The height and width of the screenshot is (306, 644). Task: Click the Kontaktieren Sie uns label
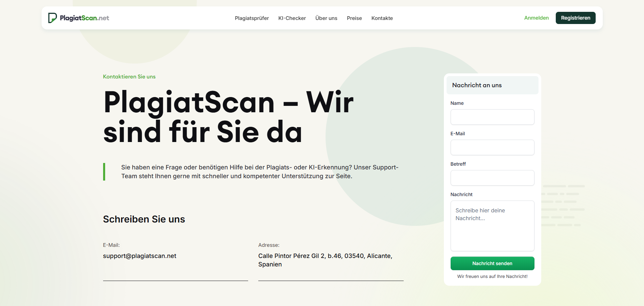[129, 77]
